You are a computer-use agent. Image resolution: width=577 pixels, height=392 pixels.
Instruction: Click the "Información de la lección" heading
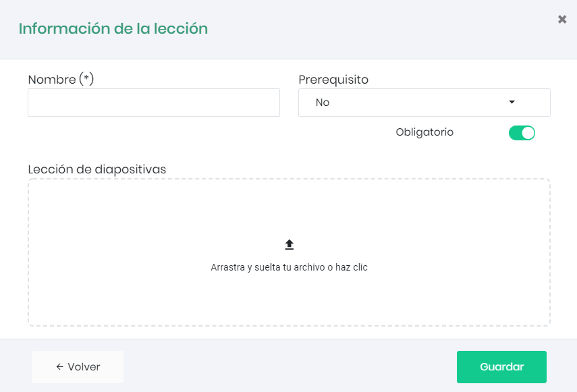[x=113, y=29]
